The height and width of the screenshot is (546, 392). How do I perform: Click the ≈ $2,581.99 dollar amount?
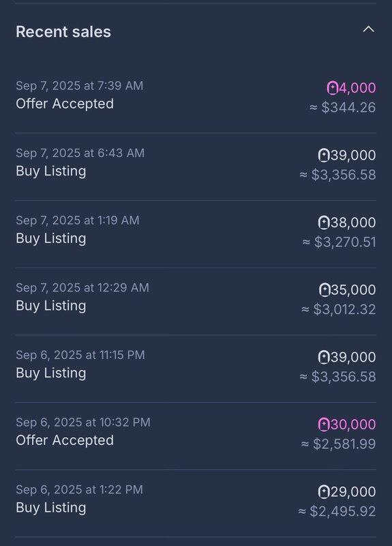(x=338, y=444)
